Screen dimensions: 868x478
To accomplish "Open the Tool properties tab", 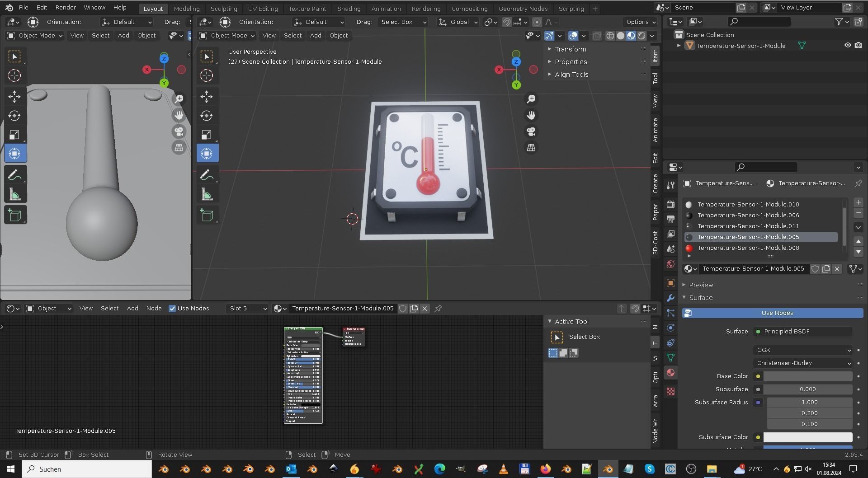I will 670,185.
